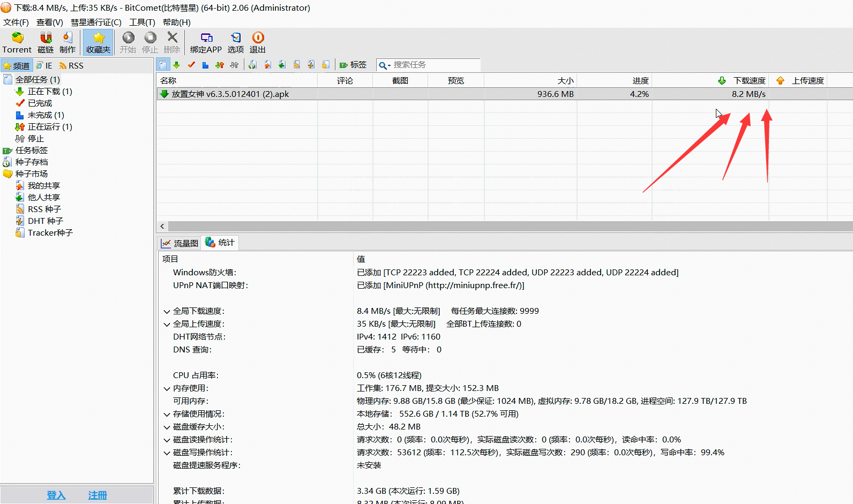Sort by 名称 column header

point(237,80)
